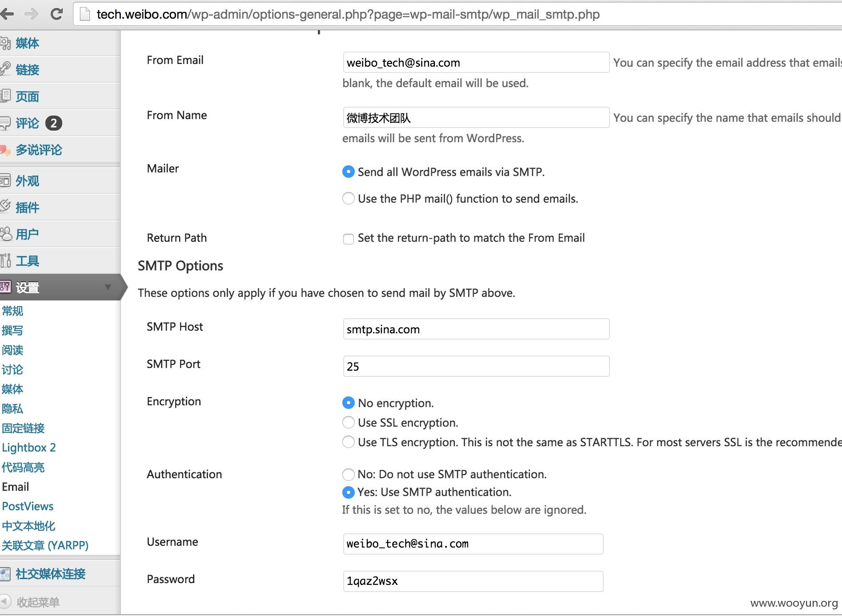Select Send all WordPress emails via SMTP
Viewport: 842px width, 616px height.
click(x=349, y=172)
